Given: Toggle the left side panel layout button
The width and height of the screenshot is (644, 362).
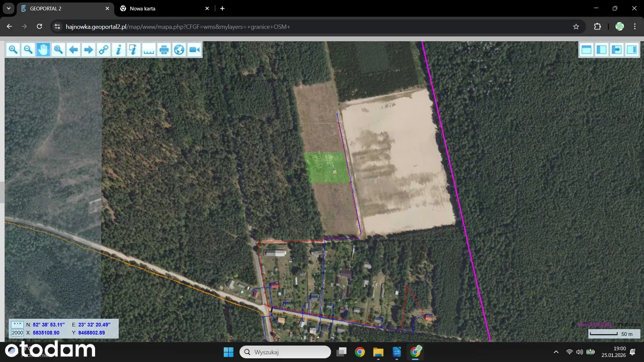Looking at the screenshot, I should click(601, 49).
